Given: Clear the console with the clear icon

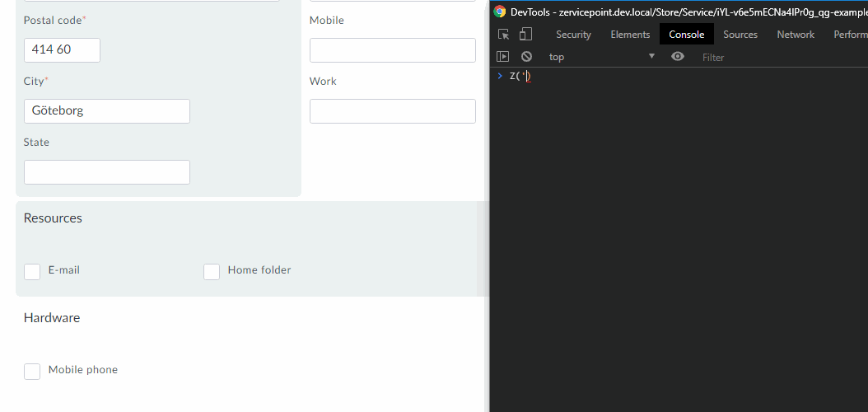Looking at the screenshot, I should (x=525, y=57).
